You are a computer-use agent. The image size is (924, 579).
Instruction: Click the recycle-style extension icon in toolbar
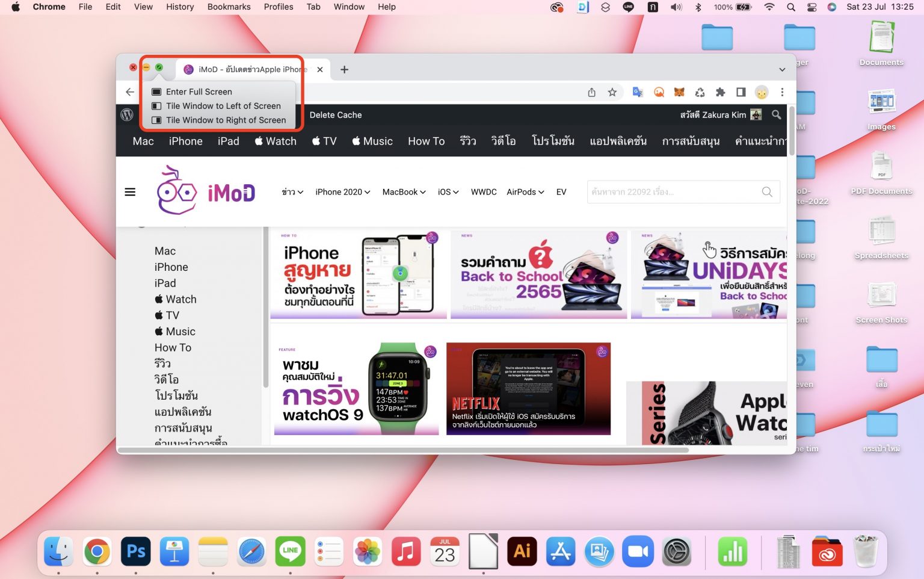pyautogui.click(x=700, y=92)
